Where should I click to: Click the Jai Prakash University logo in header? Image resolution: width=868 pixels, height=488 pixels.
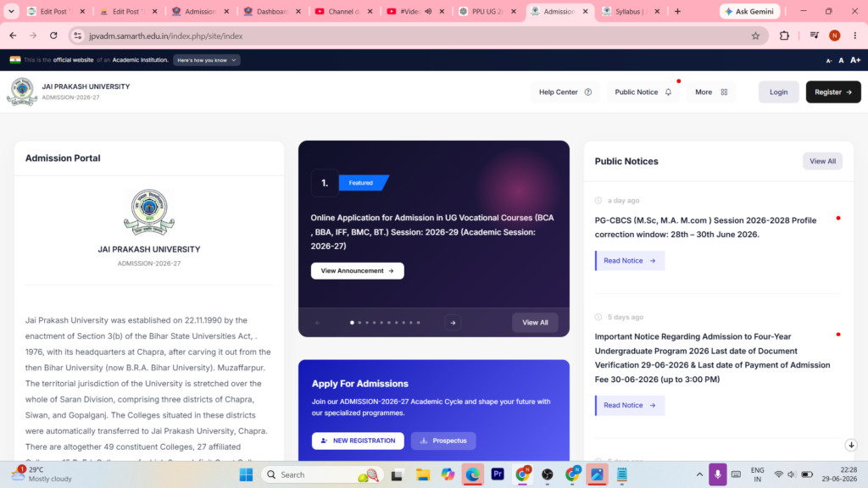click(x=22, y=91)
